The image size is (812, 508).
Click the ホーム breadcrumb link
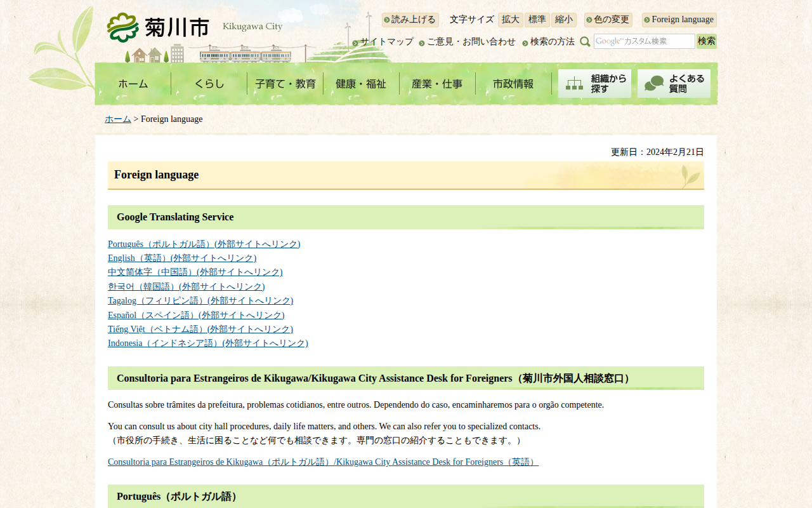click(x=118, y=119)
